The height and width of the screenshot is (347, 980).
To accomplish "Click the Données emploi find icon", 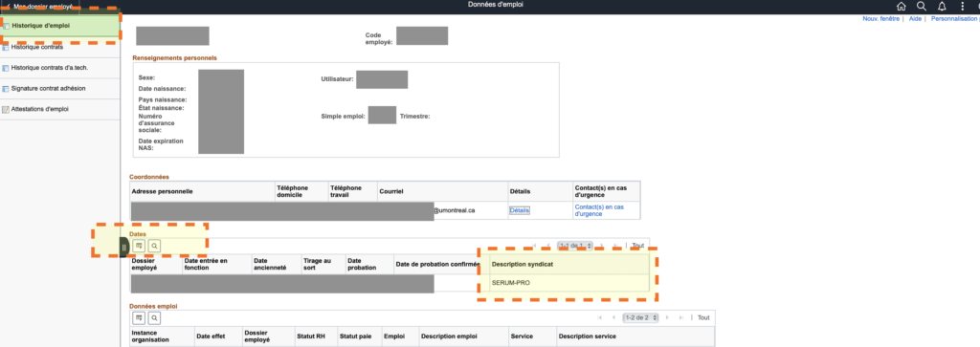I will click(x=154, y=317).
